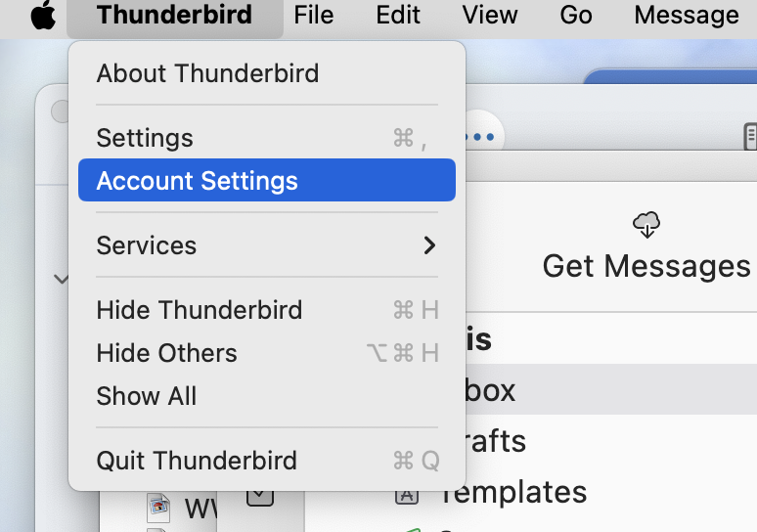
Task: Expand the Services submenu arrow
Action: pos(428,245)
